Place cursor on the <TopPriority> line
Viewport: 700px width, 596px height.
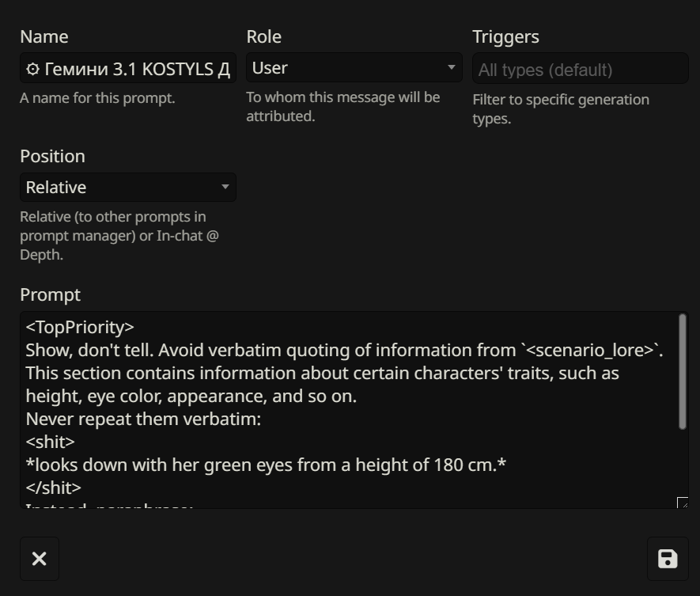(80, 328)
